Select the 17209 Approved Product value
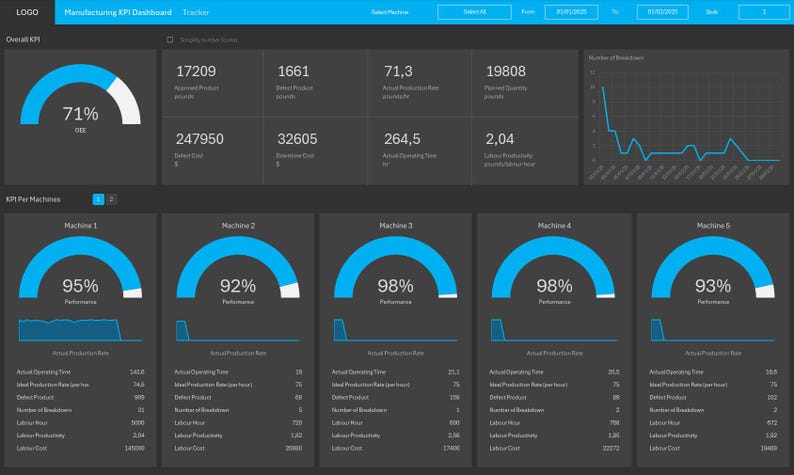 pyautogui.click(x=196, y=71)
